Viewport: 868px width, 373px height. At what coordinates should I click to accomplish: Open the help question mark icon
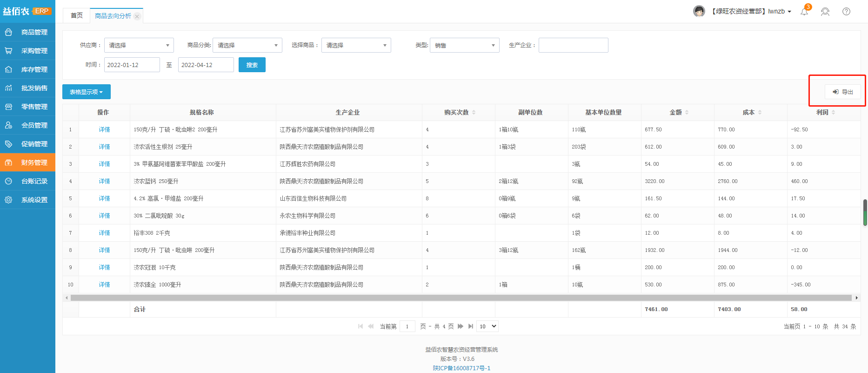(846, 12)
